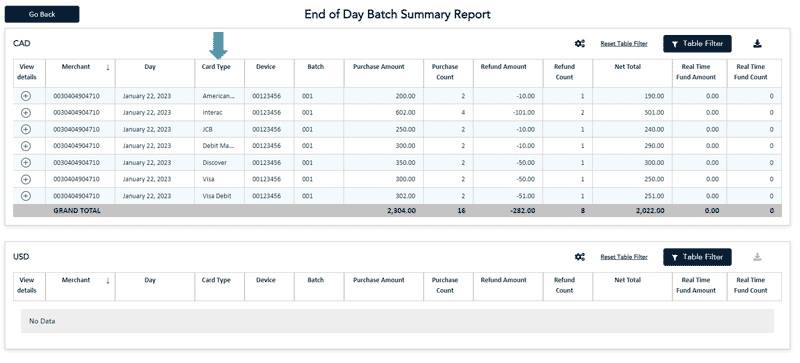Expand view details for Discover row
The image size is (800, 363).
pos(26,162)
